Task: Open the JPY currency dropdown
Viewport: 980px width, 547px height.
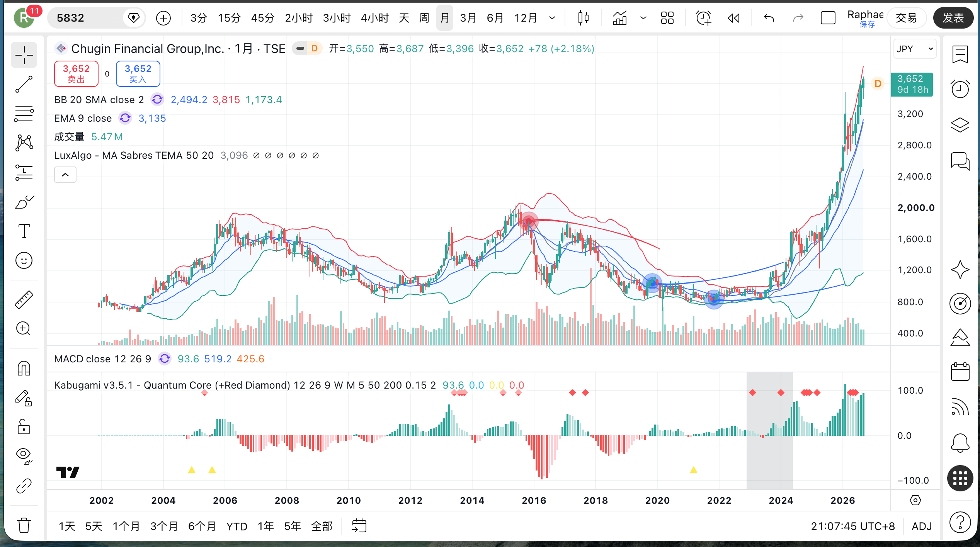Action: 915,49
